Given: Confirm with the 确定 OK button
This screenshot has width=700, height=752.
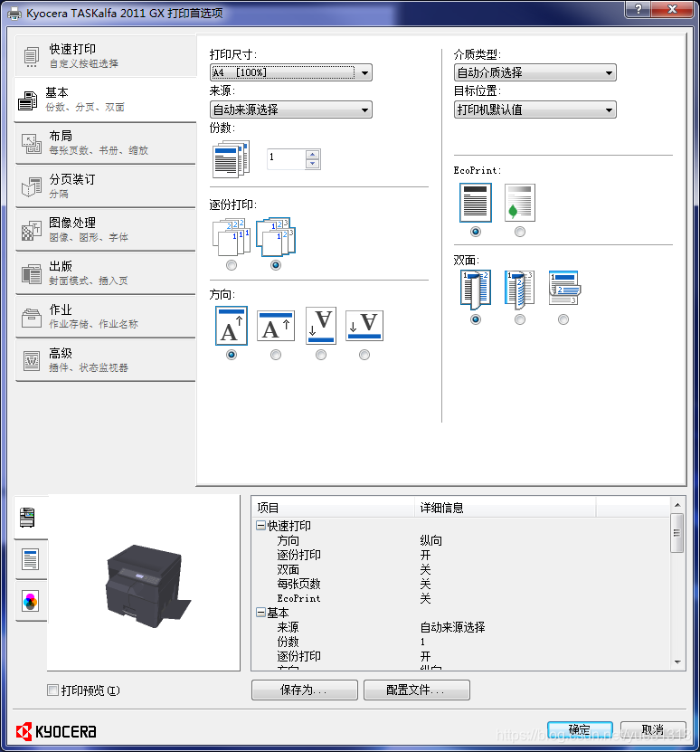Looking at the screenshot, I should click(580, 730).
